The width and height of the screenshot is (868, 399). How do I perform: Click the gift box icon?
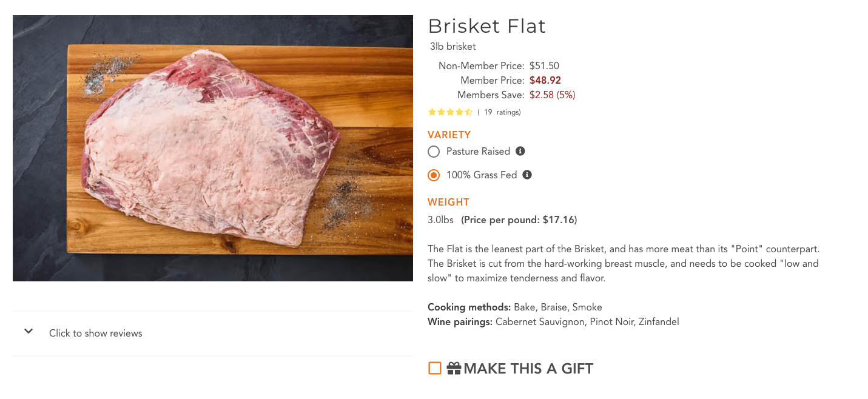click(455, 367)
